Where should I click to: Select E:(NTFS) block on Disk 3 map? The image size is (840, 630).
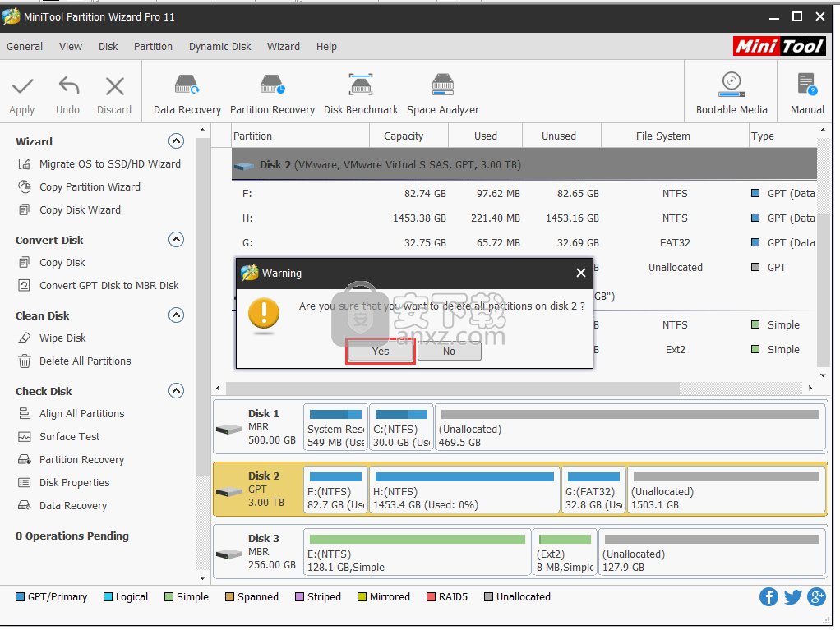click(418, 552)
